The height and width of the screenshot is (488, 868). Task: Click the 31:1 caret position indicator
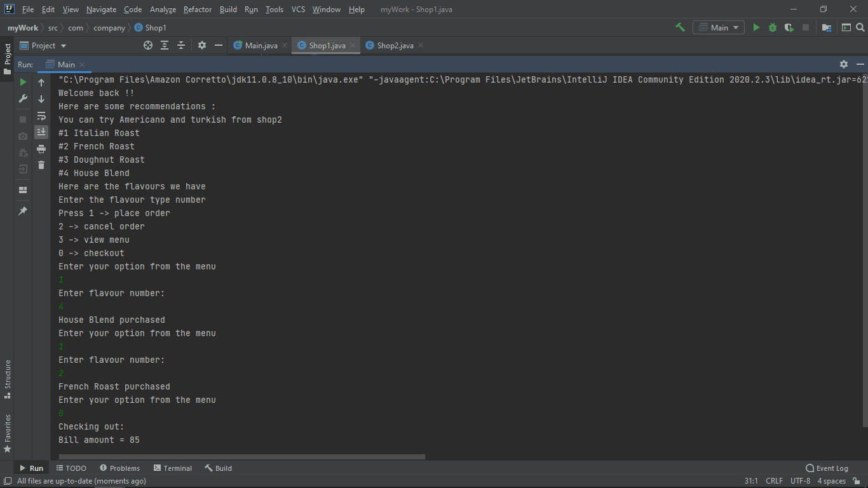coord(750,481)
